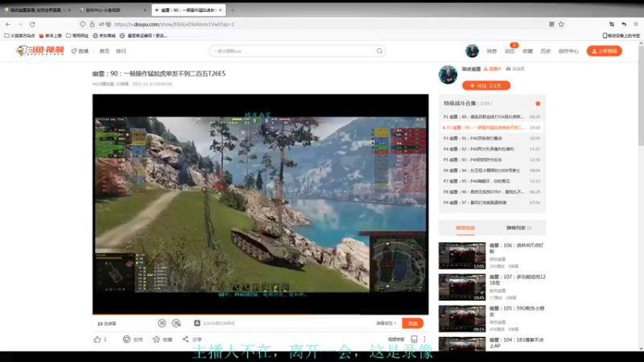Open 历史 history in the header
The image size is (644, 362).
pos(546,51)
